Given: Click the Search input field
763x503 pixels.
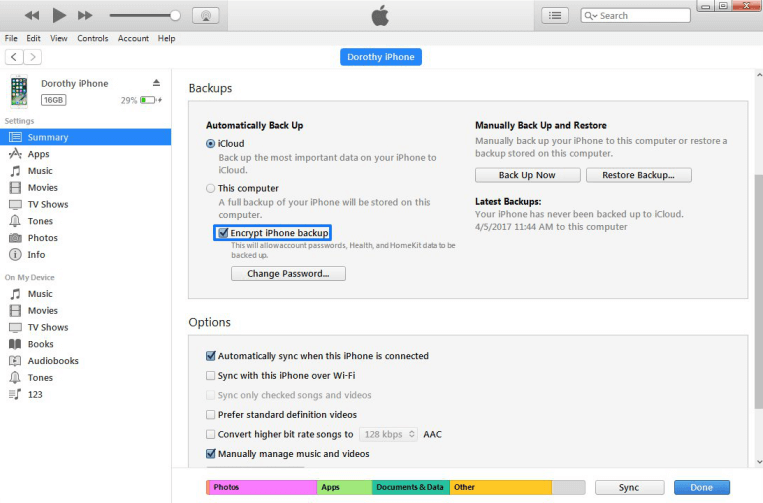Looking at the screenshot, I should pos(636,16).
